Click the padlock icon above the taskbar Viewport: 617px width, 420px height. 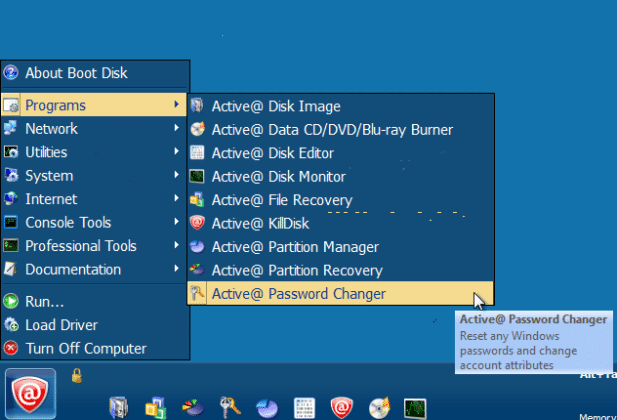coord(77,376)
